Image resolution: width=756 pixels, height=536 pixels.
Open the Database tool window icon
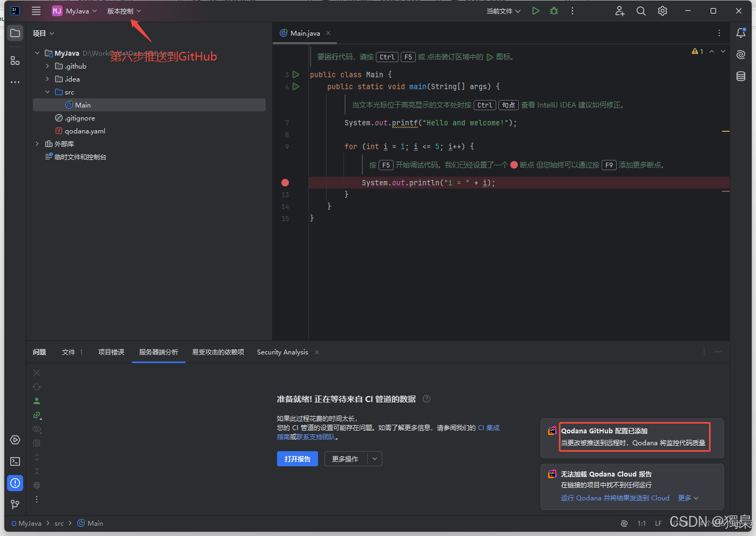coord(740,76)
